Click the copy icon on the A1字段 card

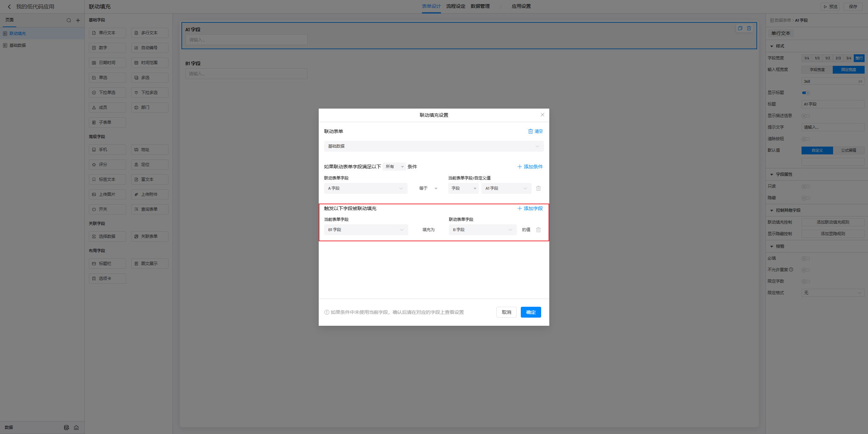[x=740, y=28]
